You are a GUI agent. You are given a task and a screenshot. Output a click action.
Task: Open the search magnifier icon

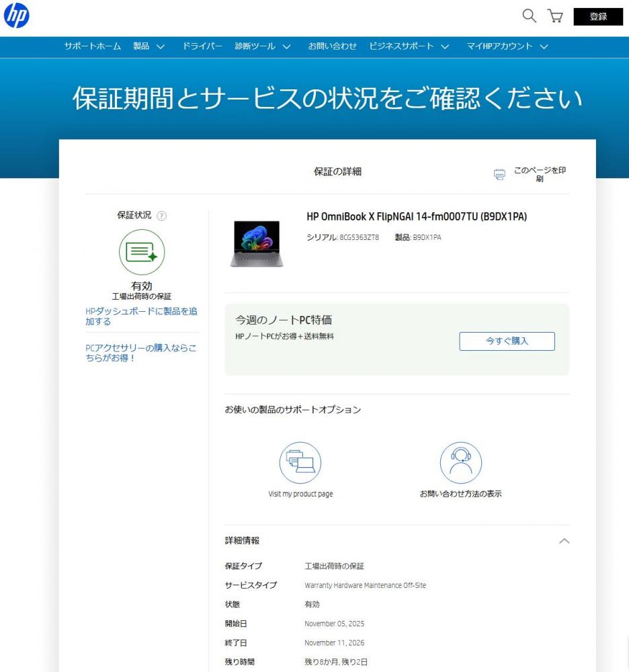[x=529, y=16]
